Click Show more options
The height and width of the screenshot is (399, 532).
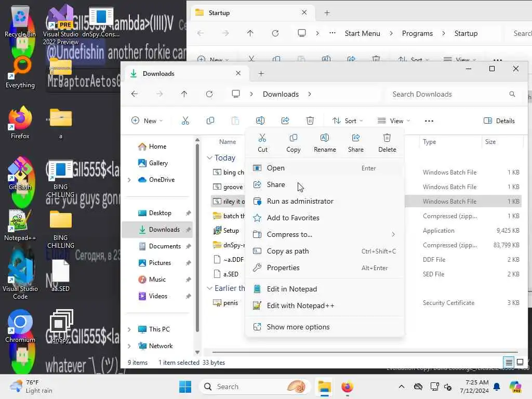click(x=325, y=327)
